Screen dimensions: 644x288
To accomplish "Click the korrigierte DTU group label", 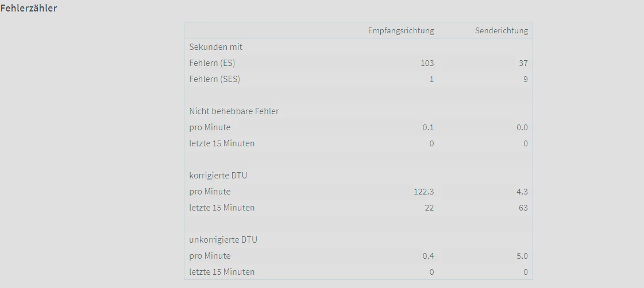I will pos(218,176).
